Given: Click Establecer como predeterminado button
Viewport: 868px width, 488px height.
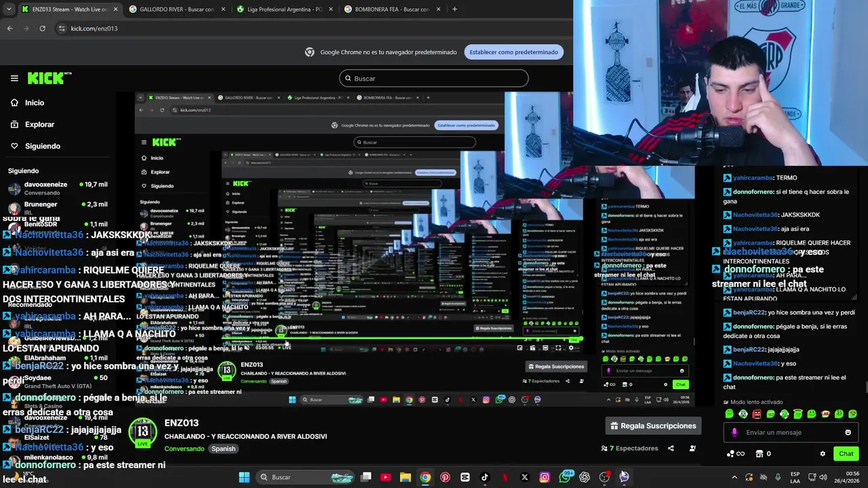Looking at the screenshot, I should [513, 52].
